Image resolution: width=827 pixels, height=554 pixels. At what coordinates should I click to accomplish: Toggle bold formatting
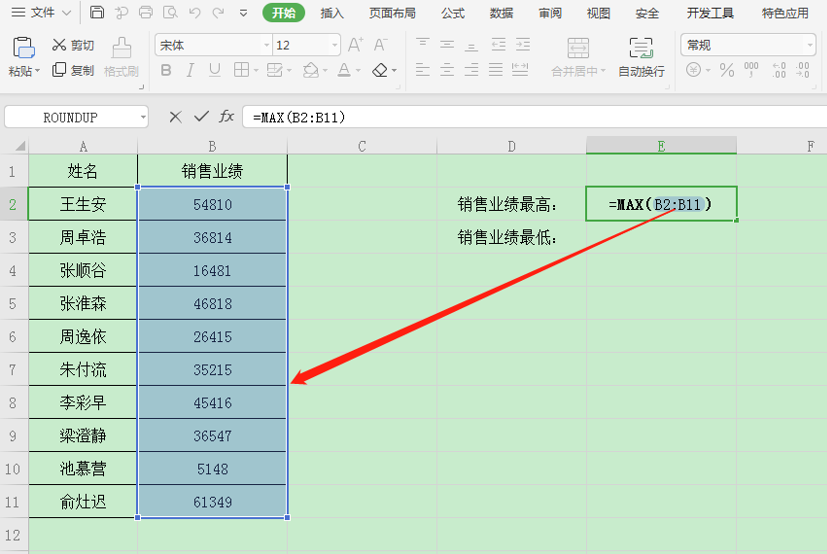[166, 70]
